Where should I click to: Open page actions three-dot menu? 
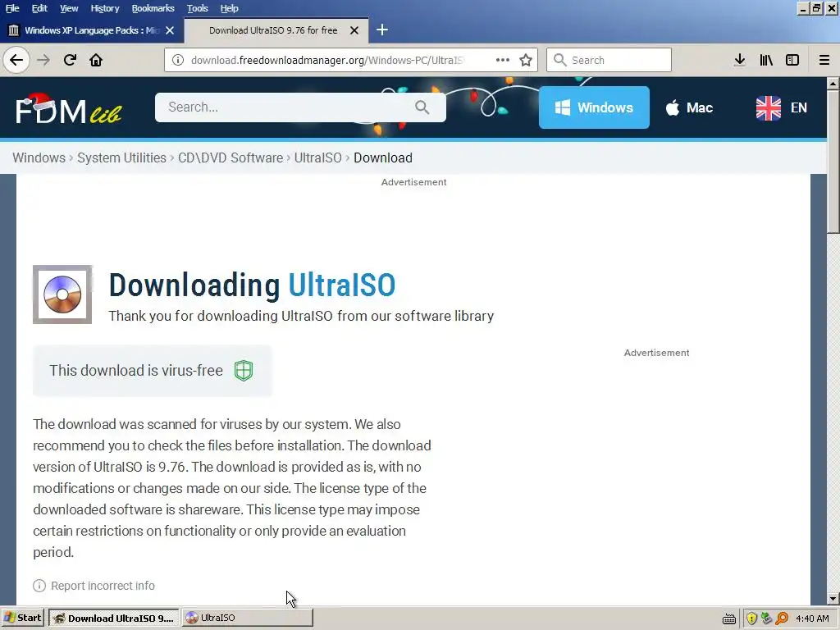[503, 60]
